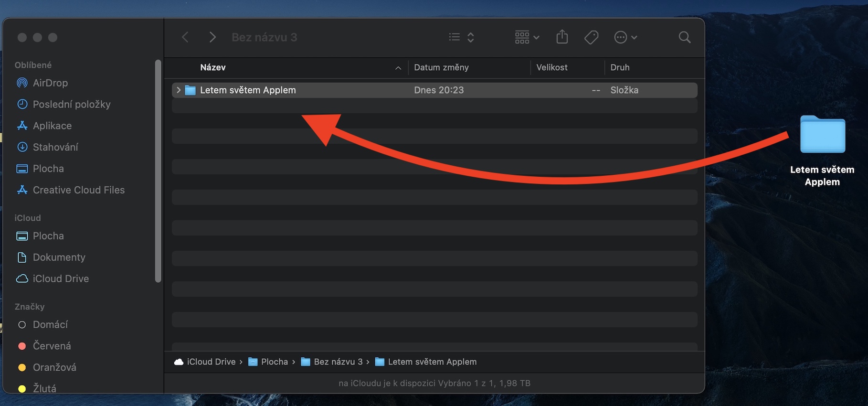Jump to Bez názvu 3 in path bar
This screenshot has width=868, height=406.
(x=332, y=362)
